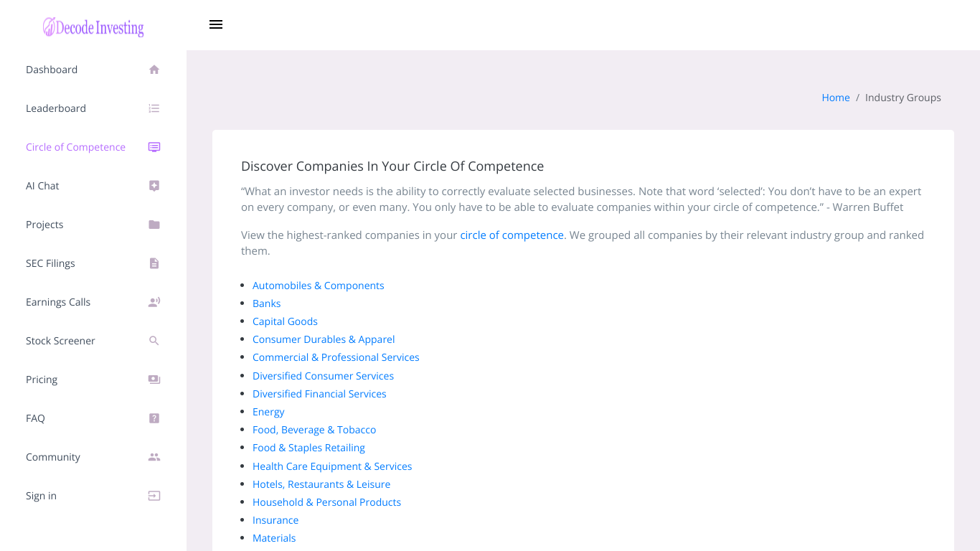980x551 pixels.
Task: Click the Sign in arrow icon
Action: 154,496
